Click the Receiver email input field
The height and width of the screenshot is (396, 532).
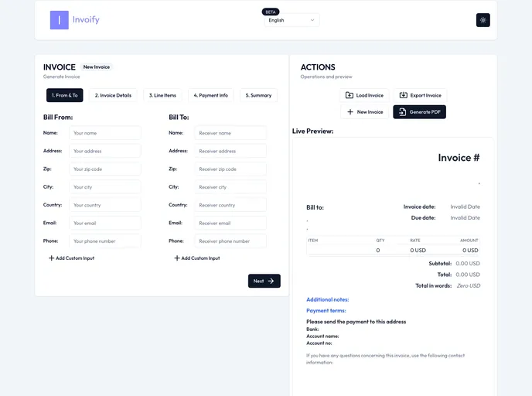tap(230, 223)
